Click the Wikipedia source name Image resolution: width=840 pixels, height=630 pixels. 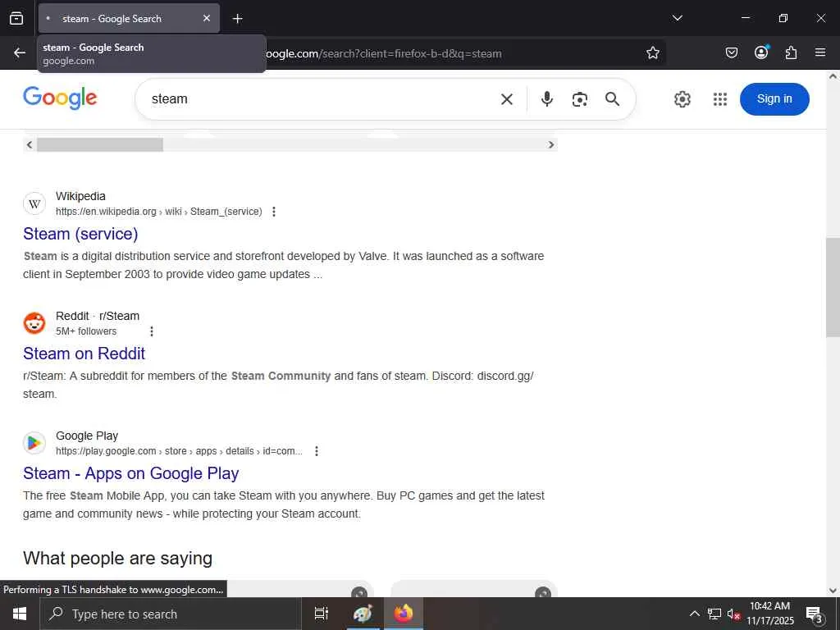(x=80, y=196)
